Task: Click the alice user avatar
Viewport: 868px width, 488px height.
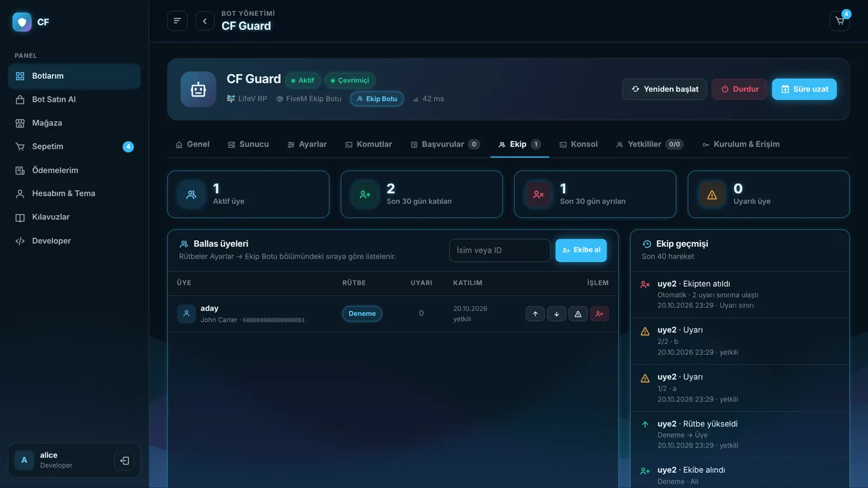Action: 24,460
